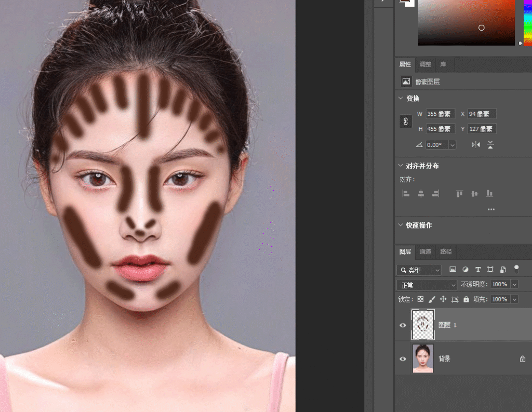Hide 图层 1 using its eye icon
The height and width of the screenshot is (412, 532).
coord(403,325)
